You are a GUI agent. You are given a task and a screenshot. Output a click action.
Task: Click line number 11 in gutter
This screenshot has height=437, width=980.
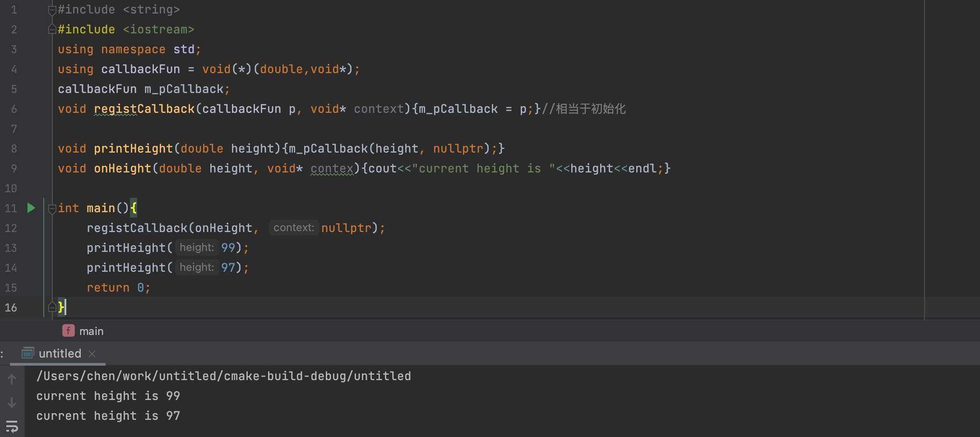[x=11, y=209]
